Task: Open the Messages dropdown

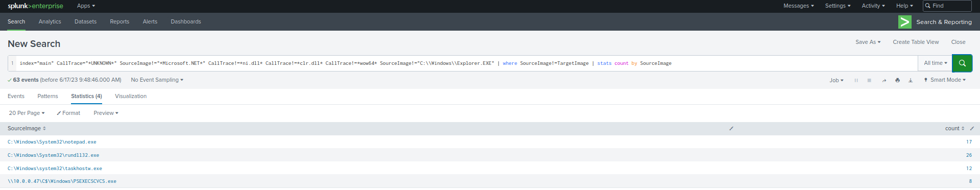Action: click(799, 6)
